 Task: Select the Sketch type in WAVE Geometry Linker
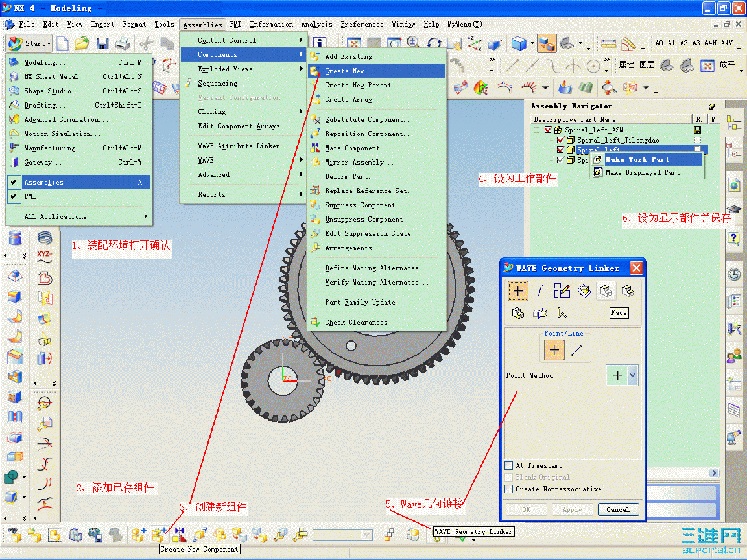pos(562,291)
